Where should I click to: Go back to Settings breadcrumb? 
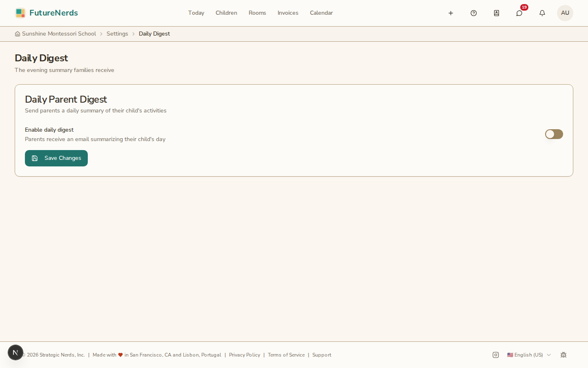117,34
